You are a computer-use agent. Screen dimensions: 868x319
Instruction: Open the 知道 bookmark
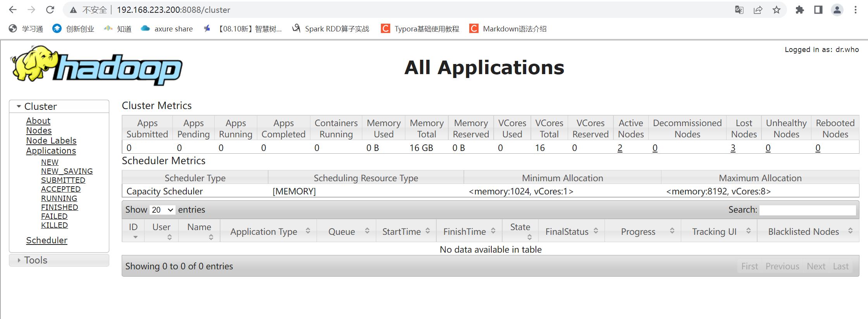118,29
